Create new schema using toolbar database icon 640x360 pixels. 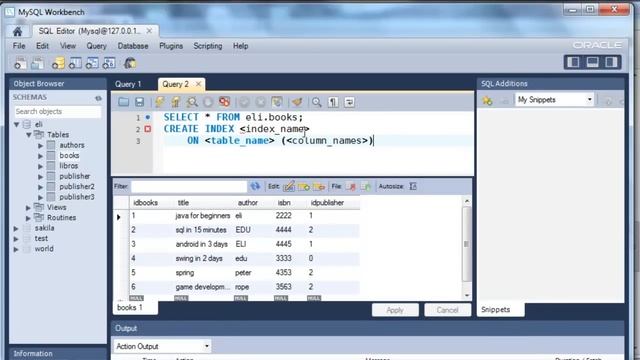click(58, 63)
